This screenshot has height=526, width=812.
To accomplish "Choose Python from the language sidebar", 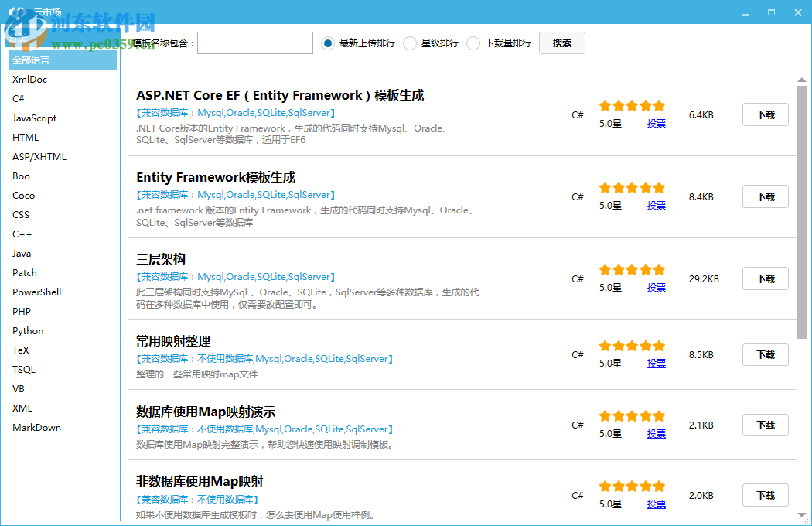I will (x=29, y=331).
